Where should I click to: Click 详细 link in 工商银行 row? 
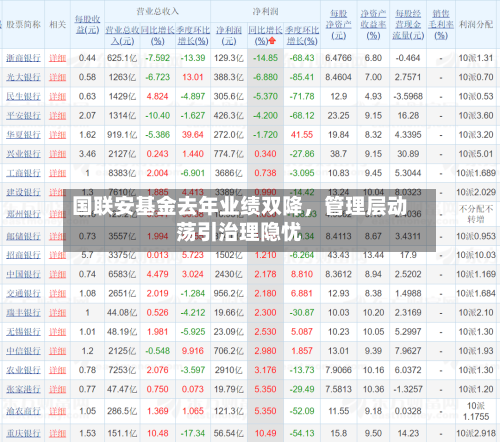click(57, 173)
